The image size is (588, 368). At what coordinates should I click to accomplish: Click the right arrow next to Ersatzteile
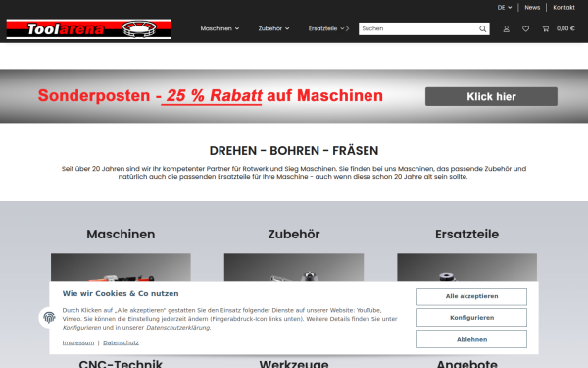point(347,28)
